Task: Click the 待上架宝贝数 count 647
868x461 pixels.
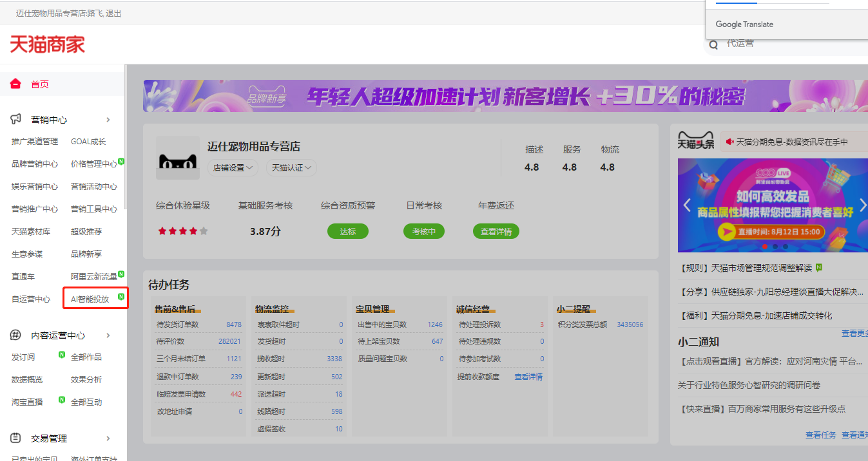Action: 438,341
